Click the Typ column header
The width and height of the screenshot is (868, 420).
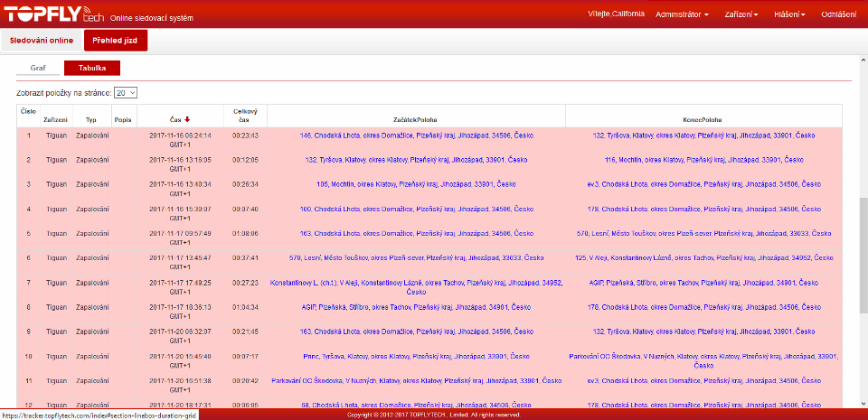(x=90, y=119)
